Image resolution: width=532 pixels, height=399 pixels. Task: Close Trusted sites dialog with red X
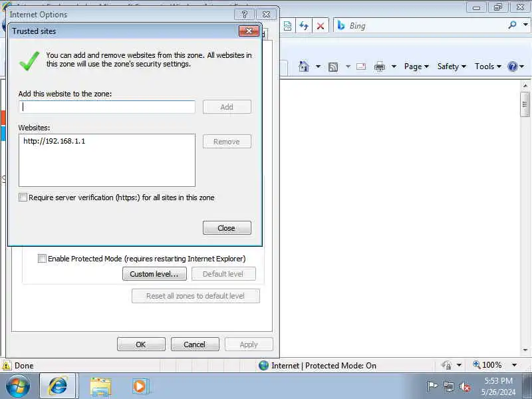pos(249,31)
